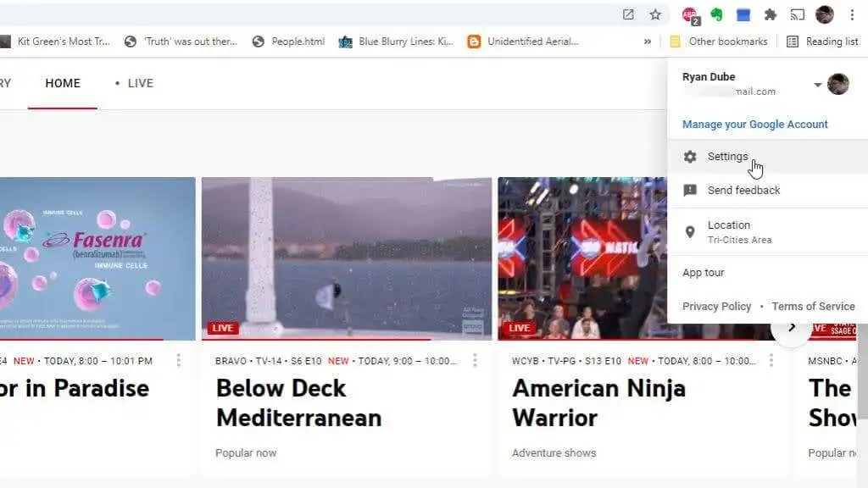Open Kit Green's Most Tr... bookmark
The width and height of the screenshot is (868, 488).
pos(55,42)
